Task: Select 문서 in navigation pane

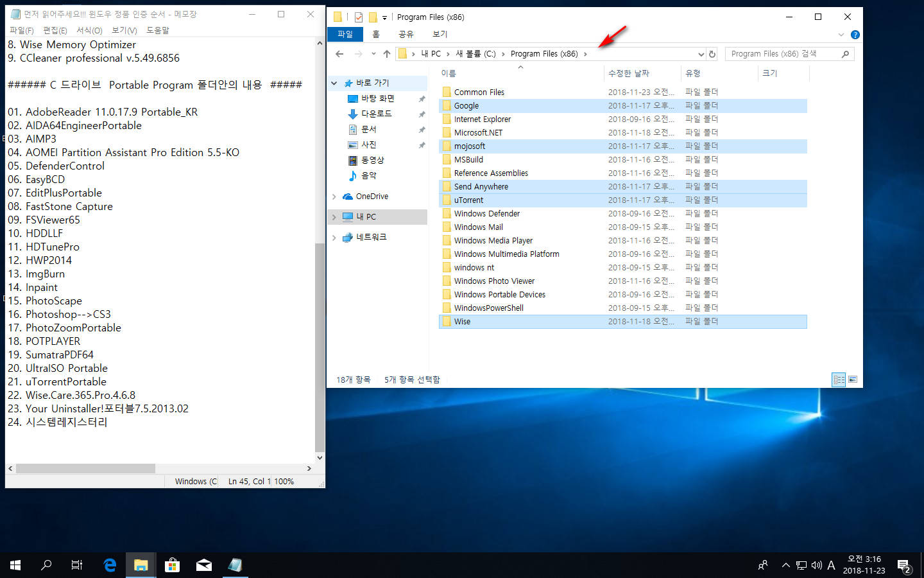Action: point(368,129)
